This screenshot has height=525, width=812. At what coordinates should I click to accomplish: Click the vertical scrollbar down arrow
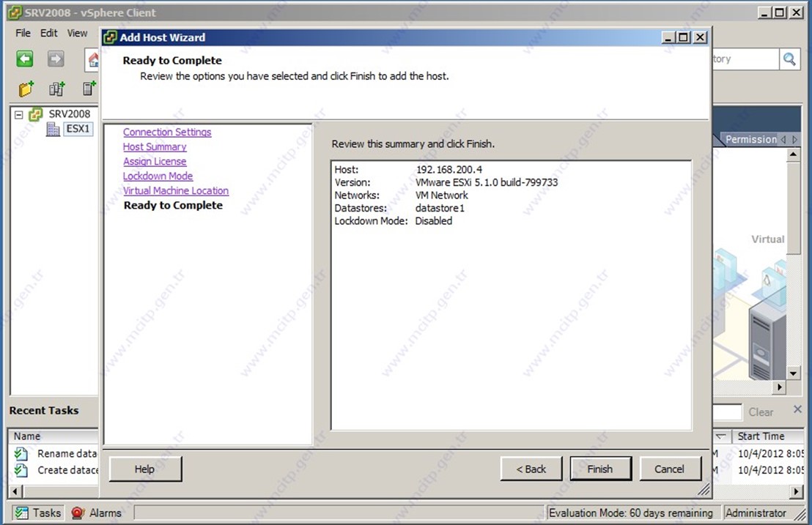[x=793, y=373]
